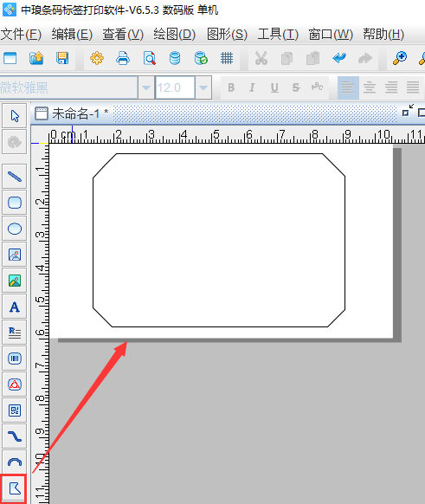Image resolution: width=425 pixels, height=504 pixels.
Task: Select the text tool marked A
Action: [15, 307]
